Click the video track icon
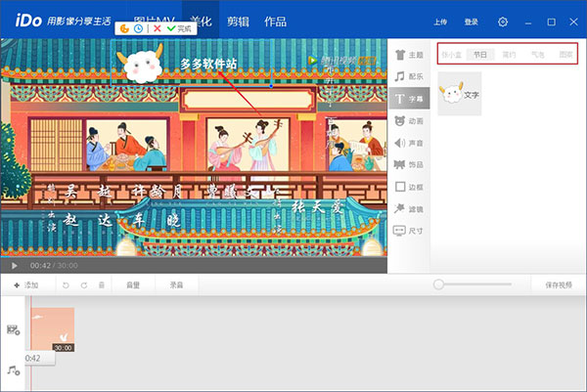 click(x=14, y=329)
